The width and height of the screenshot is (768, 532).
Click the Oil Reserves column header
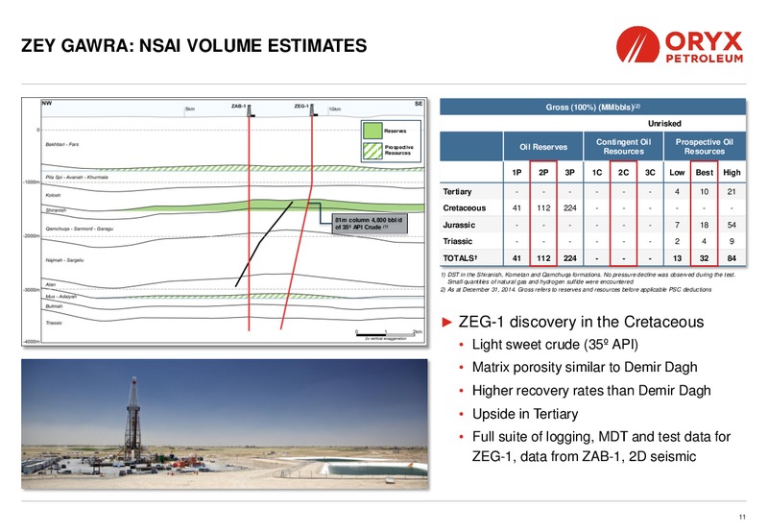[543, 147]
